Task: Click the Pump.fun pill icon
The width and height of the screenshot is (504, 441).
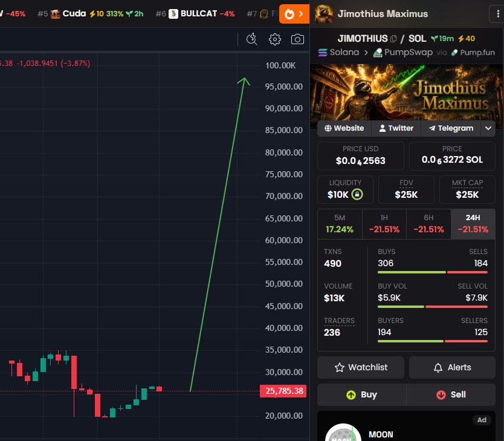Action: click(454, 53)
